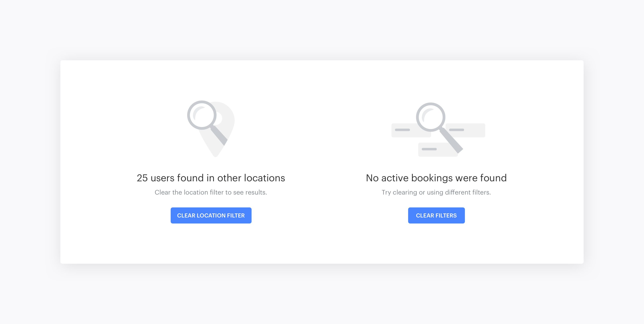Image resolution: width=644 pixels, height=324 pixels.
Task: Click the Clear Location Filter button
Action: point(211,215)
